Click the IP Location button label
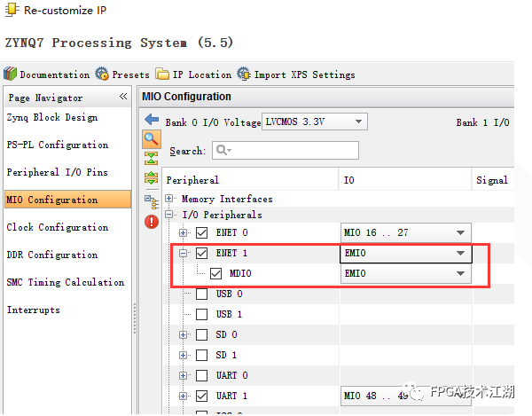 pyautogui.click(x=202, y=75)
